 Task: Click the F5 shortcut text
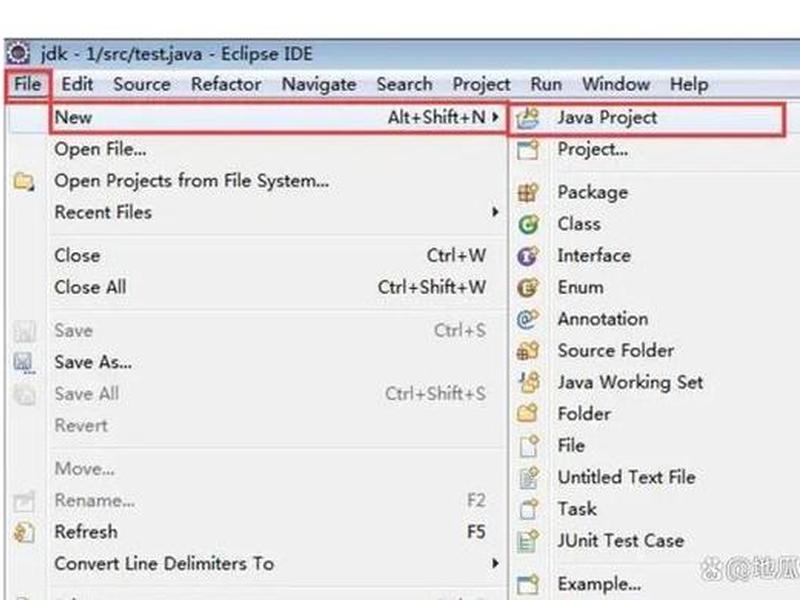point(476,532)
